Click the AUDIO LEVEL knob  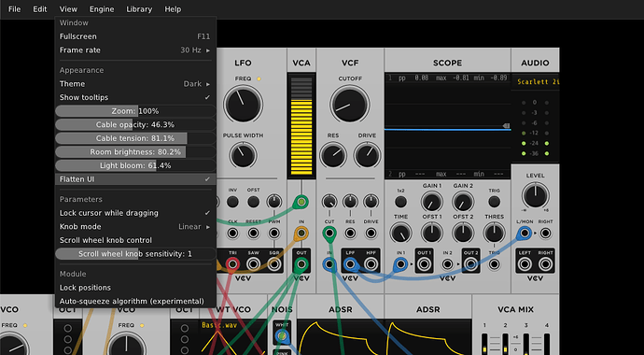pos(535,195)
